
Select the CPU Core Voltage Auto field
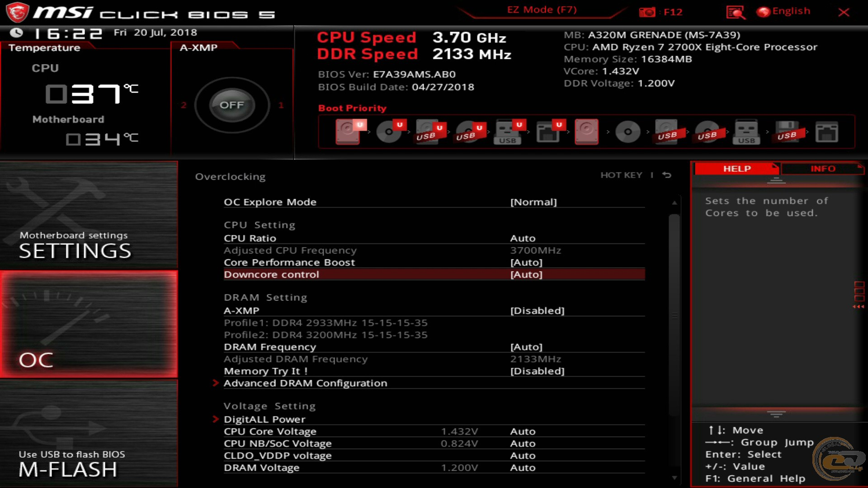[x=523, y=432]
